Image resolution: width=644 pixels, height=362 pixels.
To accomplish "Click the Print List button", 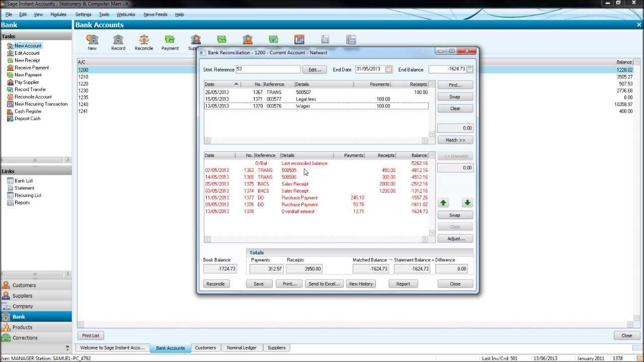I will (91, 335).
